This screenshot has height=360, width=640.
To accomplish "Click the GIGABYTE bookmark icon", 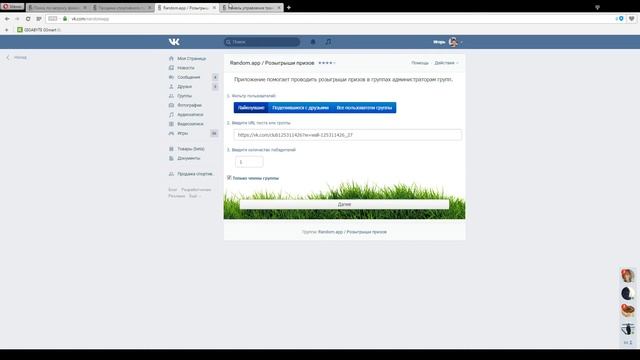I will [x=20, y=30].
